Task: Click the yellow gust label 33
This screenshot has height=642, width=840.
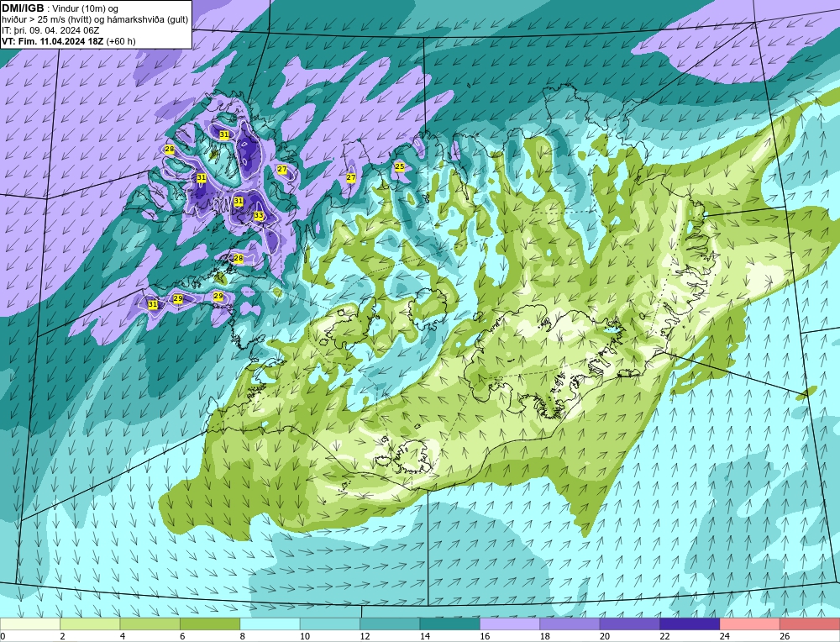Action: tap(259, 215)
